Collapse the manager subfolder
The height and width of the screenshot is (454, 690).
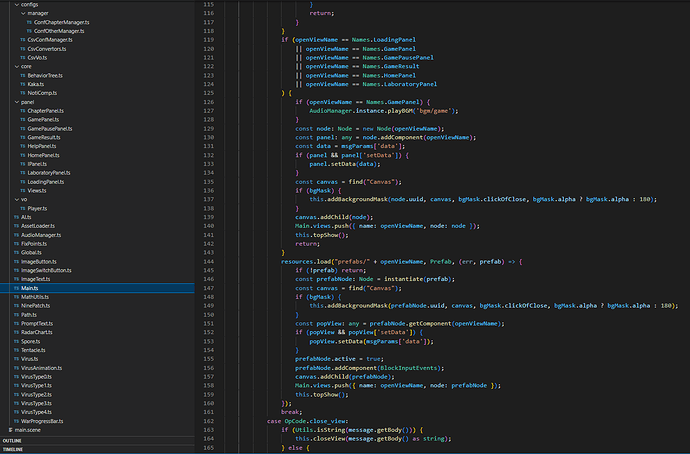click(x=23, y=13)
